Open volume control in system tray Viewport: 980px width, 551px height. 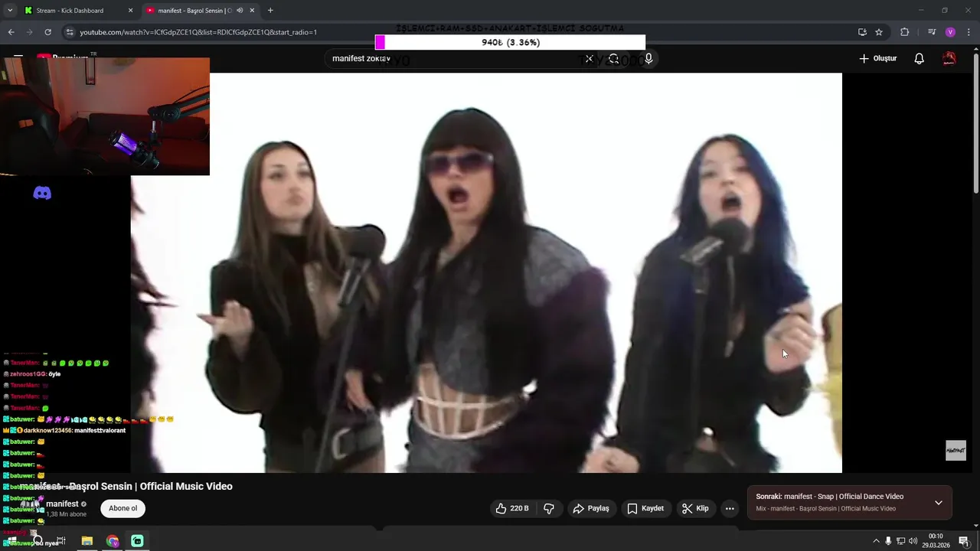coord(913,541)
